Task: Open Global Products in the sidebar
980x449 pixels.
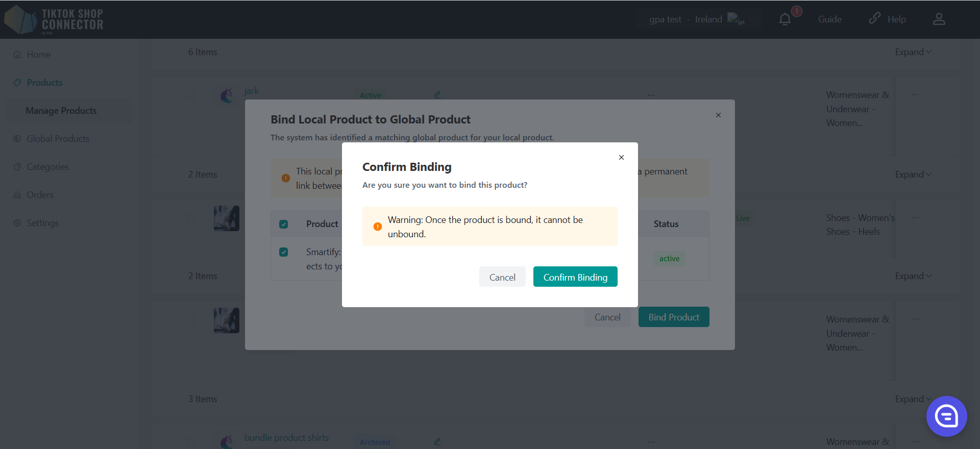Action: (x=58, y=139)
